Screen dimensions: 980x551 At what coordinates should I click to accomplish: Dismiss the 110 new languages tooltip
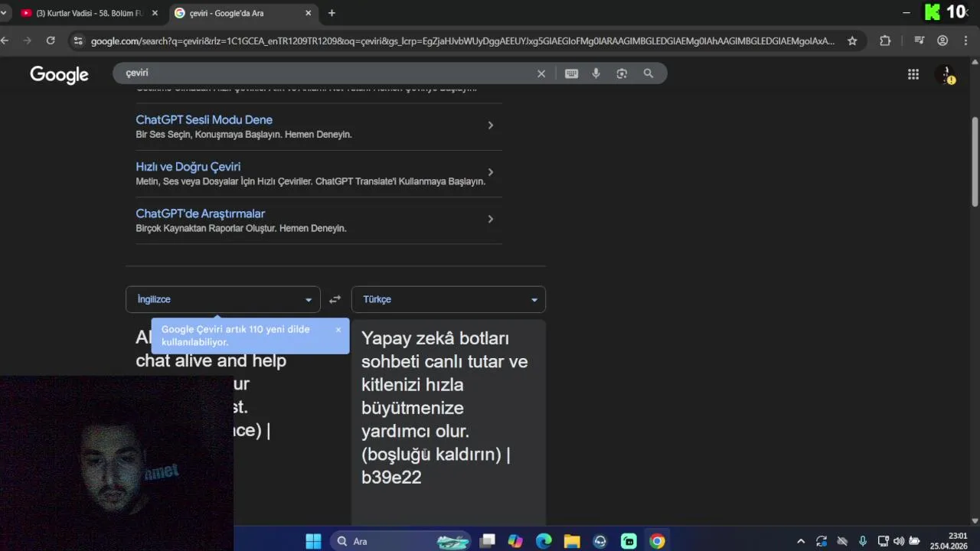coord(338,330)
